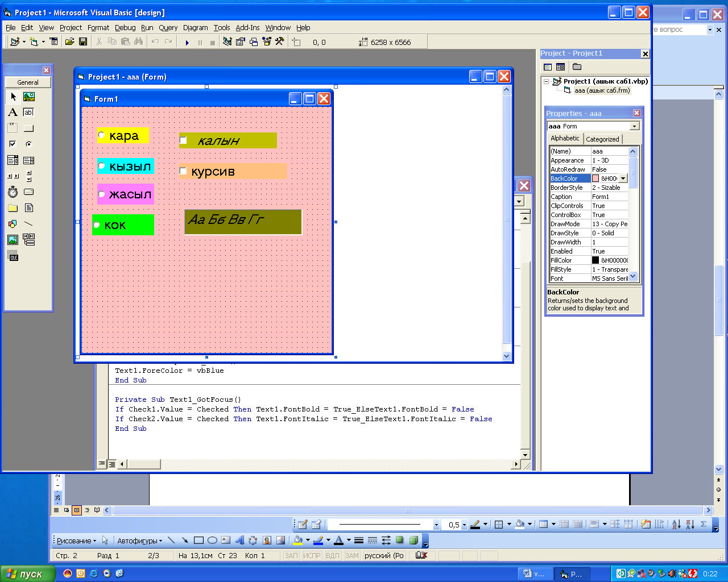Screen dimensions: 728x582
Task: Select the Data control tool in toolbox
Action: (x=29, y=240)
